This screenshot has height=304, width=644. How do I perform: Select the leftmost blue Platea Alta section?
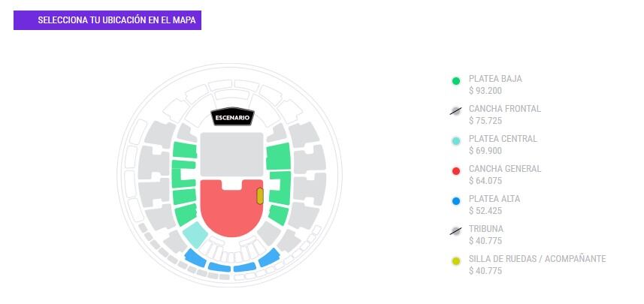tap(195, 258)
